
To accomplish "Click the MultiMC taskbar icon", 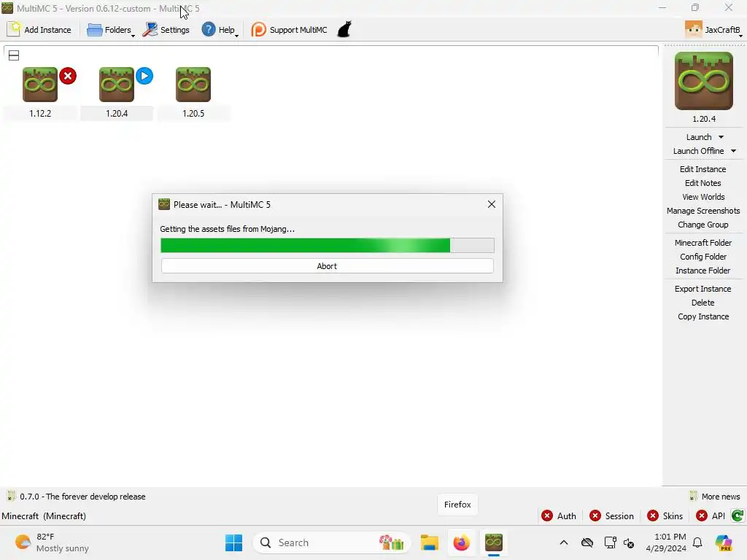I will [494, 542].
